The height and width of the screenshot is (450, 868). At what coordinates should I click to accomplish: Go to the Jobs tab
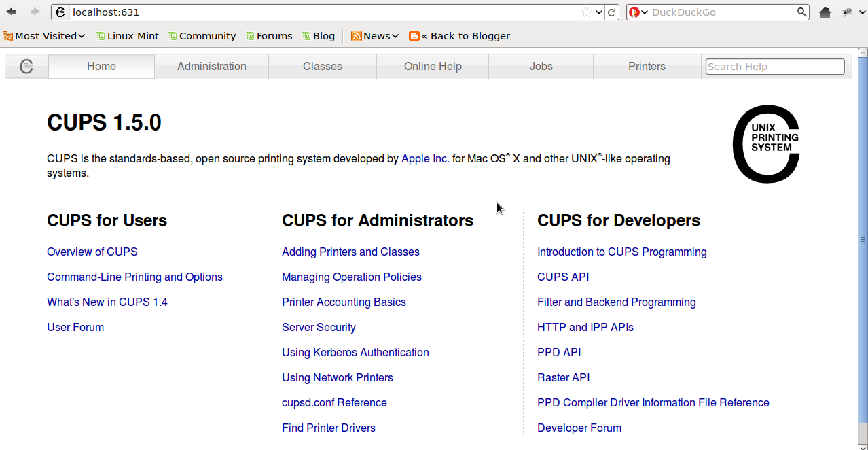tap(541, 67)
